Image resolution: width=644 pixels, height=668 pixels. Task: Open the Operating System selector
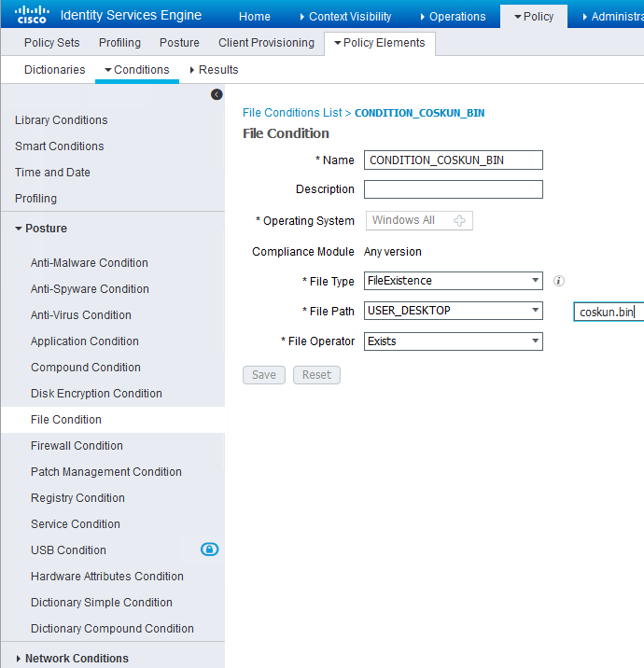pyautogui.click(x=419, y=220)
